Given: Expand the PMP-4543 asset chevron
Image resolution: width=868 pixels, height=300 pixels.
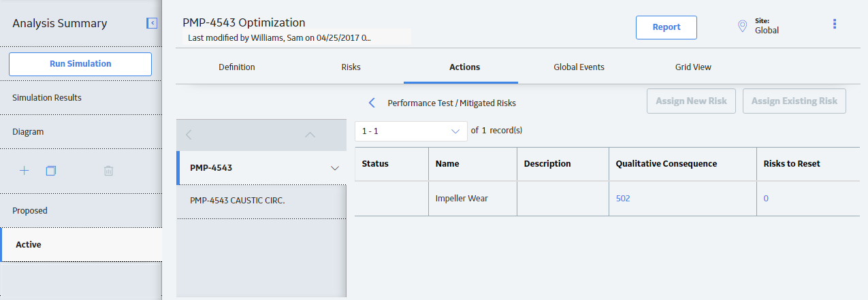Looking at the screenshot, I should click(334, 168).
